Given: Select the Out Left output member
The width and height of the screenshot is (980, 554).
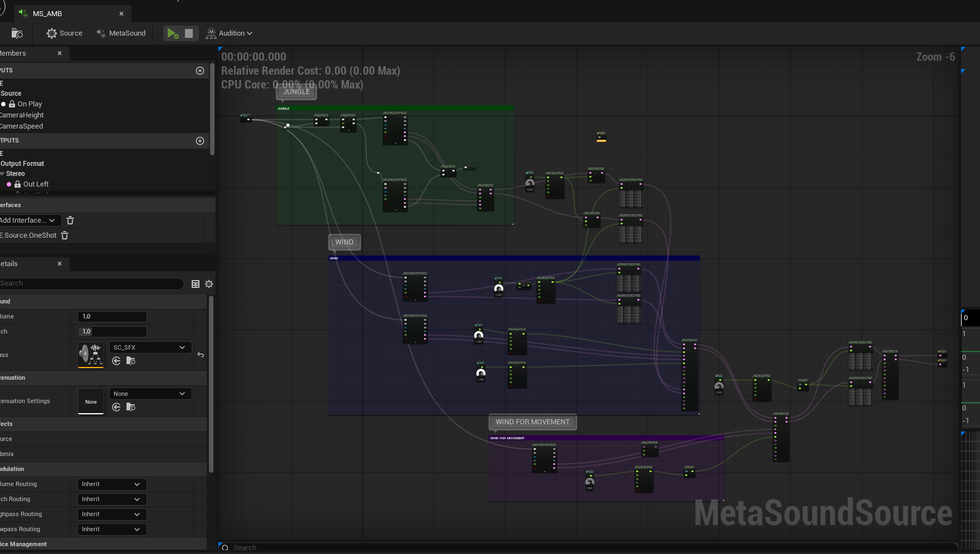Looking at the screenshot, I should pos(36,184).
